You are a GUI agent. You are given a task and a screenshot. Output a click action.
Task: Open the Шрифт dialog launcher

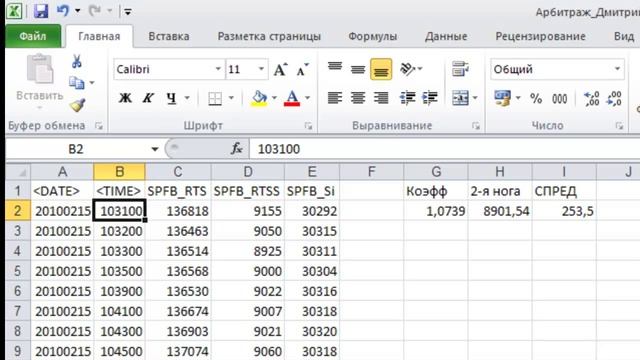pyautogui.click(x=309, y=126)
